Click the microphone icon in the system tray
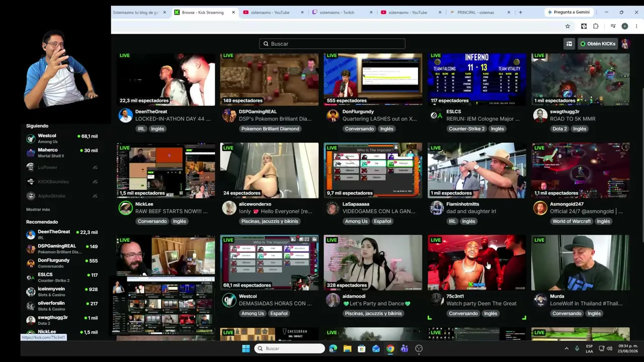 pos(577,348)
